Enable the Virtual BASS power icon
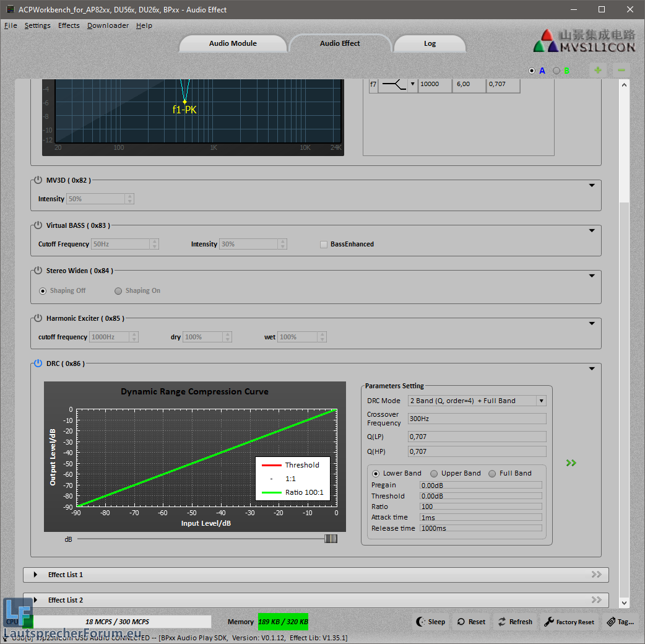Image resolution: width=645 pixels, height=644 pixels. [x=38, y=225]
